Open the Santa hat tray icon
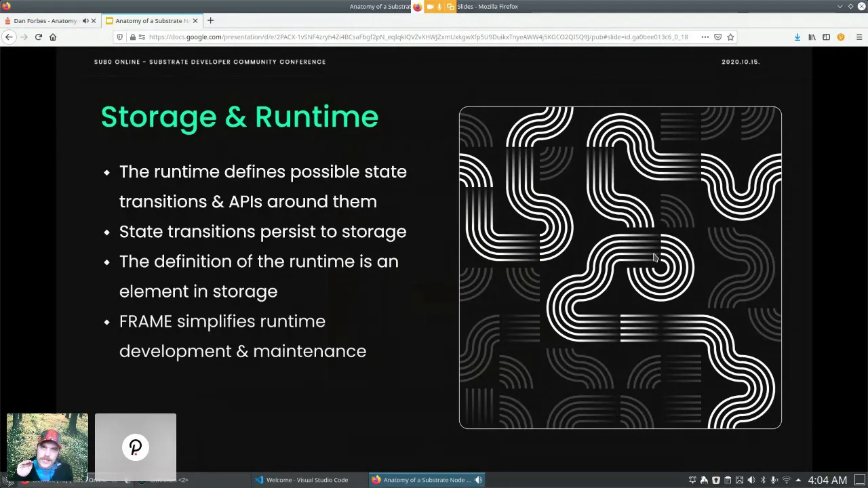Screen dimensions: 868x488 point(704,481)
